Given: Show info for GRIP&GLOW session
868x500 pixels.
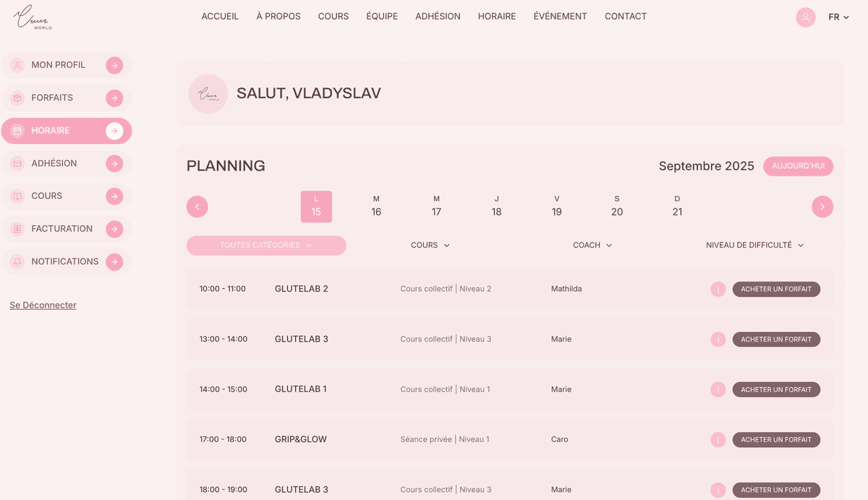Looking at the screenshot, I should pos(718,439).
